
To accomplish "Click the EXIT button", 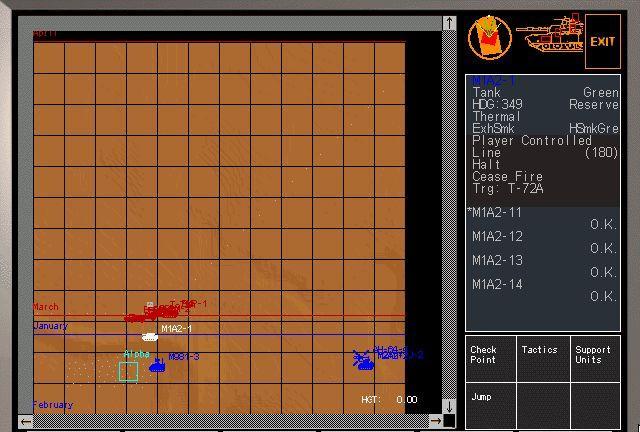I will click(x=602, y=41).
